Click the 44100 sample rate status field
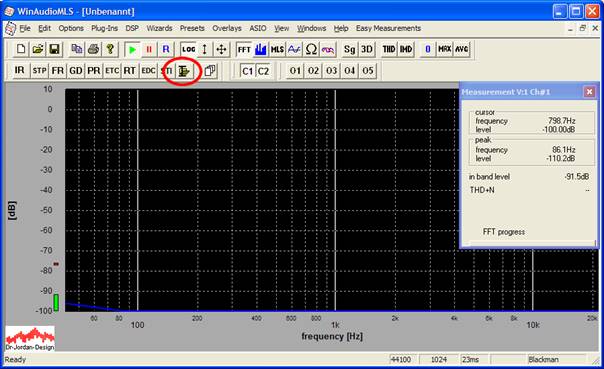 click(402, 360)
